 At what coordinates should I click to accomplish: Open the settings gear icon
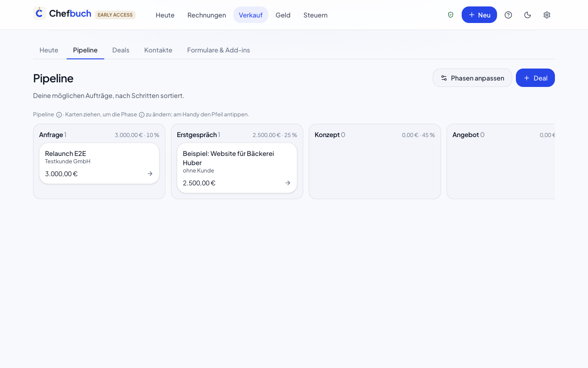click(547, 15)
